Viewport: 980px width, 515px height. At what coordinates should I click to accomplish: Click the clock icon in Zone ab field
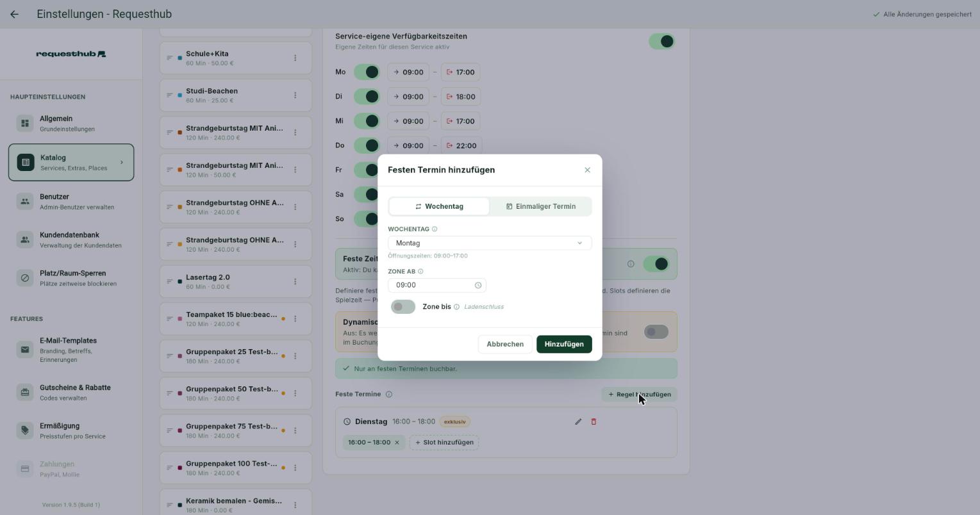point(478,285)
